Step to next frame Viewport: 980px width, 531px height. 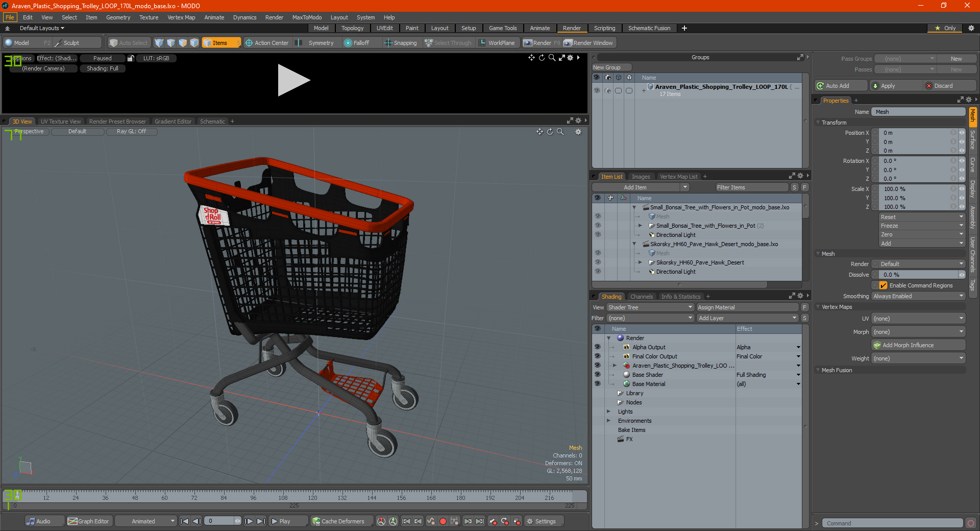click(249, 521)
